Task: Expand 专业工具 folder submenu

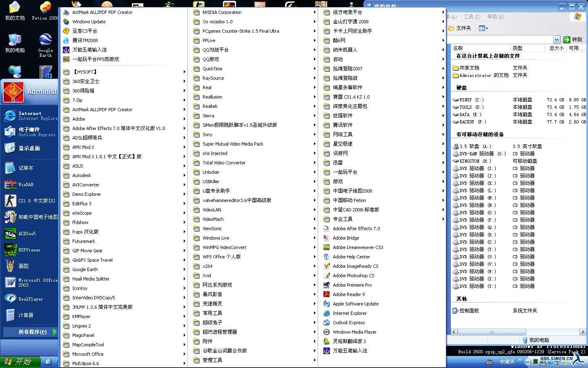Action: point(383,219)
